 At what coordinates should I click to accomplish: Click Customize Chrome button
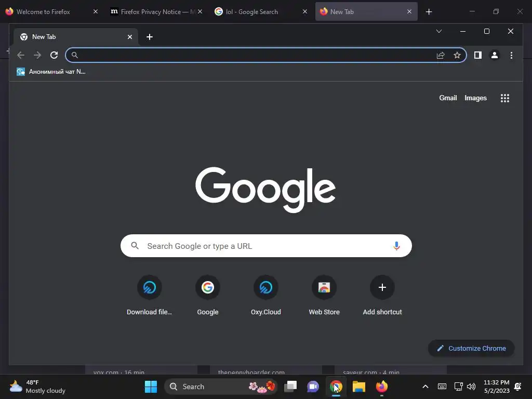(x=471, y=349)
